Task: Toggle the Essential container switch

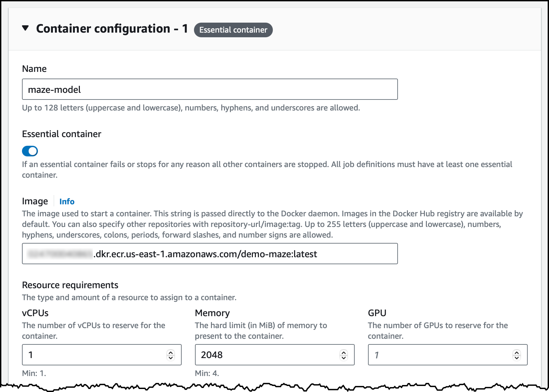Action: tap(30, 151)
